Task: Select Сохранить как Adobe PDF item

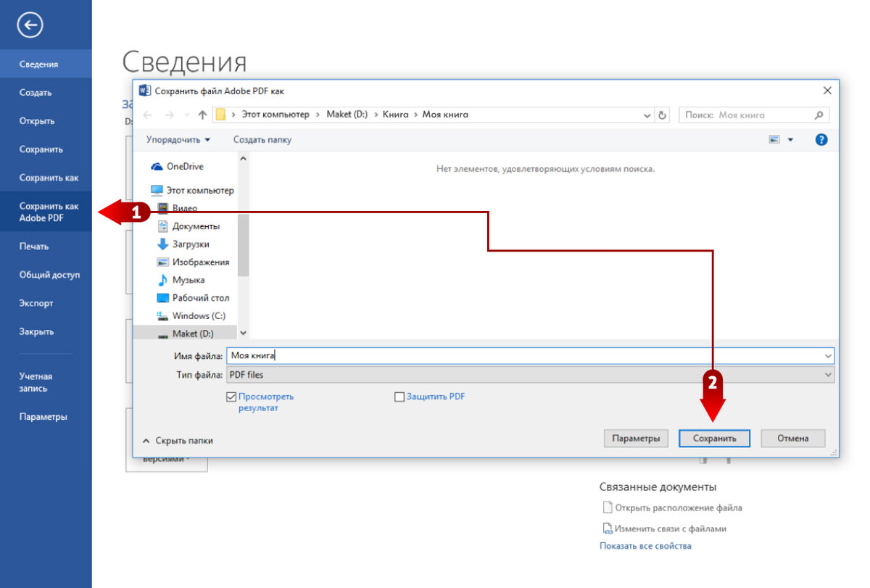Action: pyautogui.click(x=46, y=212)
